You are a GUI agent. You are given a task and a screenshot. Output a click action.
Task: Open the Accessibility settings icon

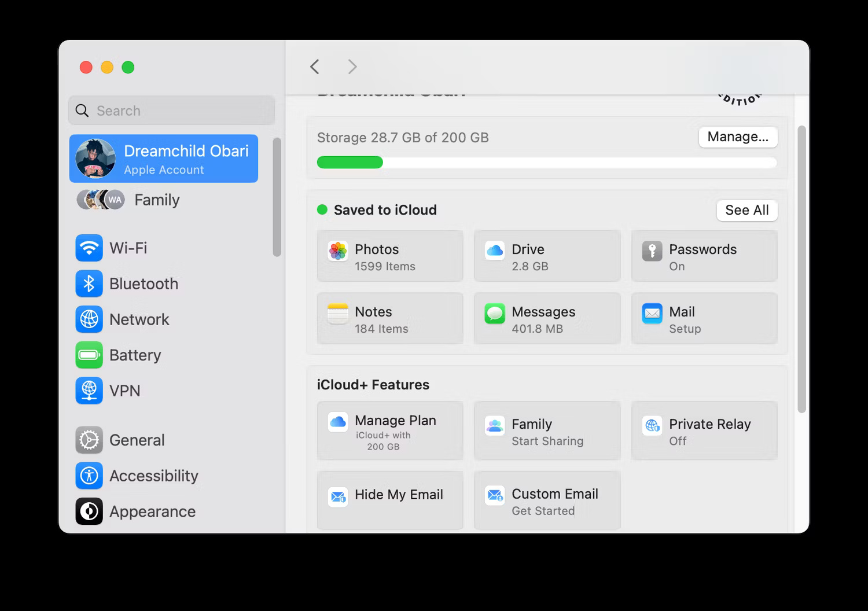click(x=89, y=476)
